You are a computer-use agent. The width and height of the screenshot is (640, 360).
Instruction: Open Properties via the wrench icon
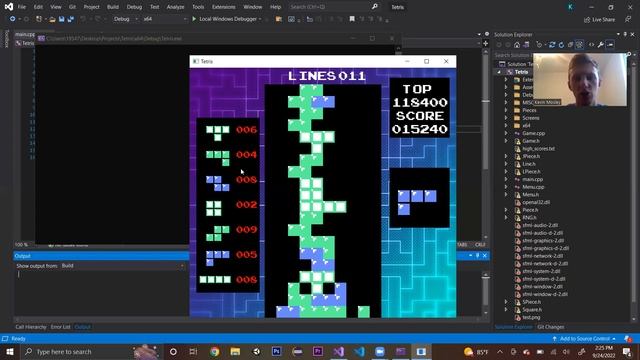tap(600, 45)
